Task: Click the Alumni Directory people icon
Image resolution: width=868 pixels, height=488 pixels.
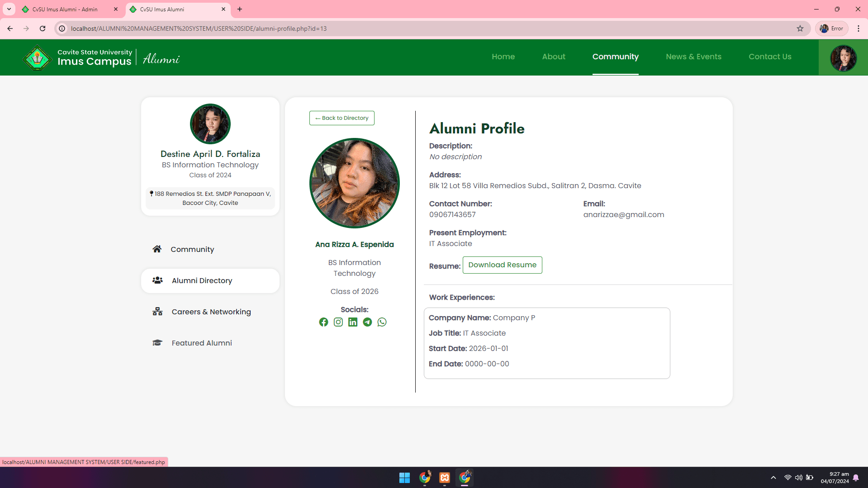Action: 157,280
